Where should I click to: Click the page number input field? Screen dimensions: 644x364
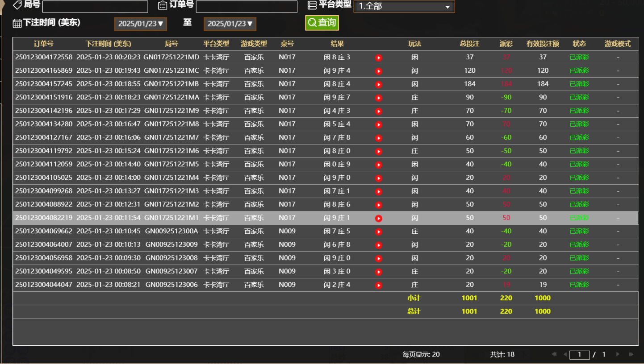point(579,354)
